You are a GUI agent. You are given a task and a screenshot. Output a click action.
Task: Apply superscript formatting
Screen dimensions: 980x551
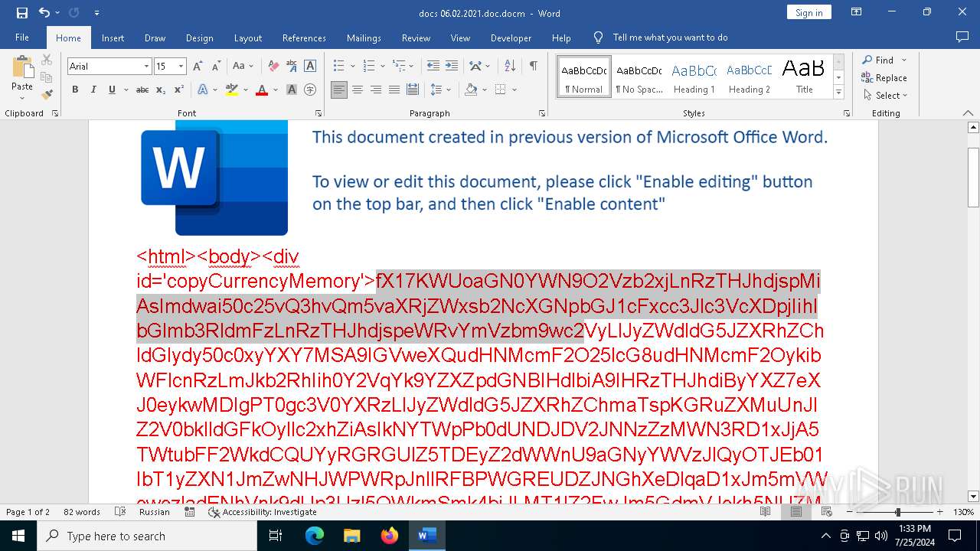pyautogui.click(x=178, y=90)
